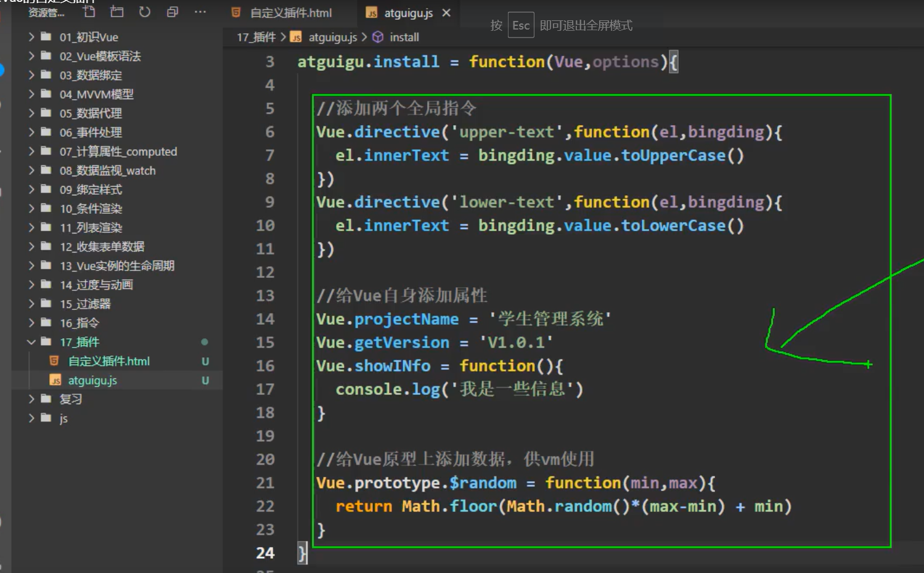924x573 pixels.
Task: Click console.log in line 17
Action: tap(388, 389)
